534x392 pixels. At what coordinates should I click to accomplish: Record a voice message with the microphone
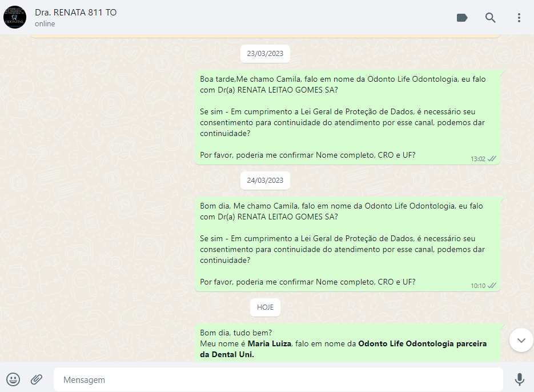pyautogui.click(x=519, y=379)
